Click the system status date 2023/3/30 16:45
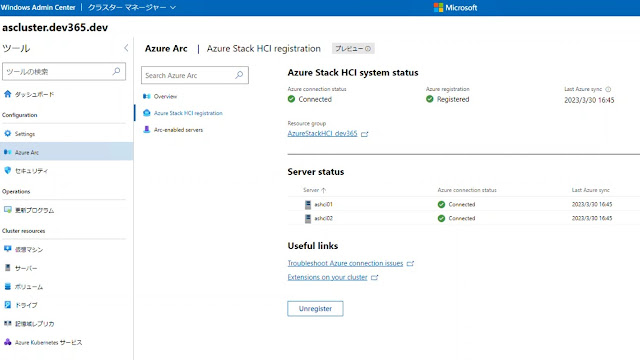 tap(589, 100)
